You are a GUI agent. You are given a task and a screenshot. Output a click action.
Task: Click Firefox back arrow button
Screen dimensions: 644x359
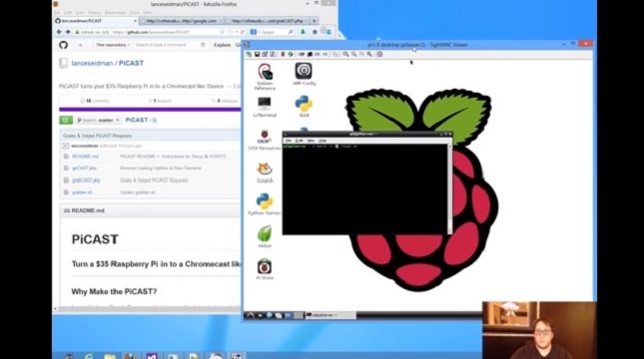pos(59,32)
